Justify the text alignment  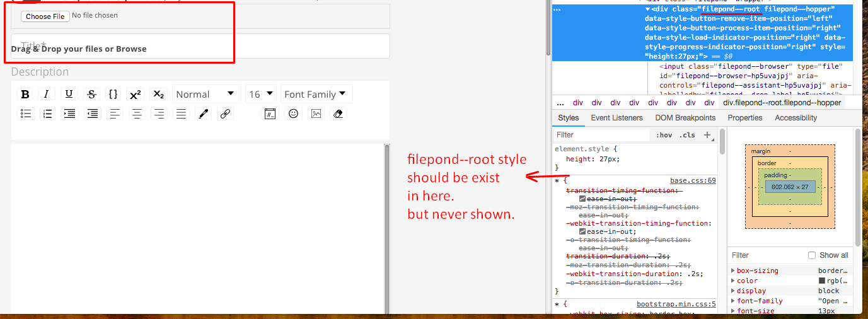pyautogui.click(x=181, y=114)
